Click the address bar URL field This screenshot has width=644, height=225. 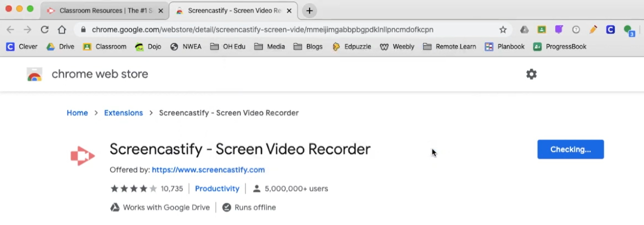[294, 29]
